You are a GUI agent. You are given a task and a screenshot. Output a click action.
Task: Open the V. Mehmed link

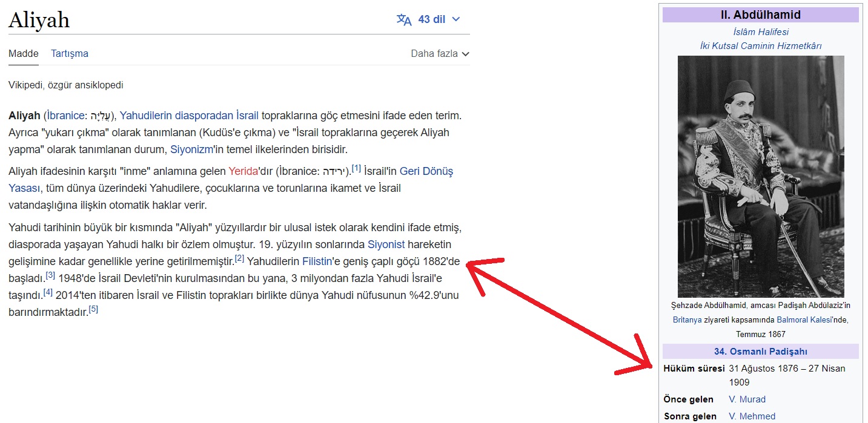click(x=752, y=416)
